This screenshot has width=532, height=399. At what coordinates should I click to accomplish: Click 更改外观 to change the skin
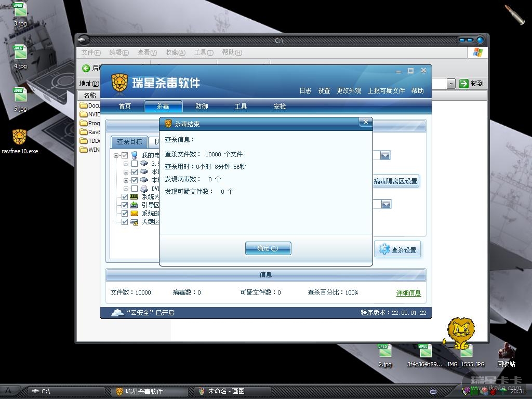point(349,90)
